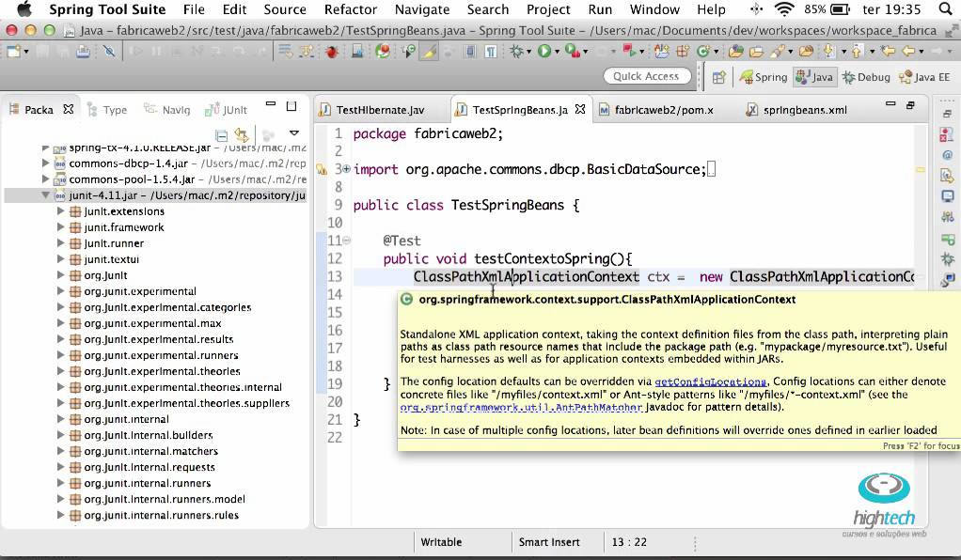Viewport: 961px width, 560px height.
Task: Follow the getConfigLocations Javadoc link
Action: point(710,381)
